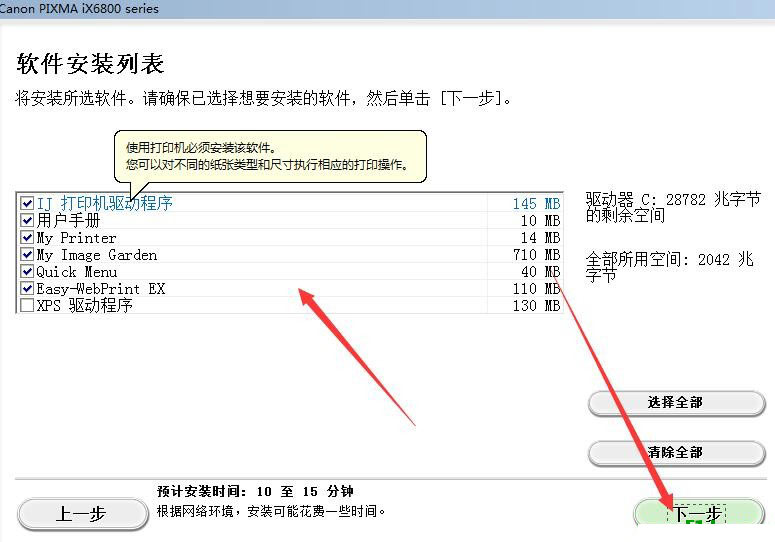Enable the XPS 驱动程序 checkbox
Image resolution: width=775 pixels, height=542 pixels.
(x=27, y=305)
